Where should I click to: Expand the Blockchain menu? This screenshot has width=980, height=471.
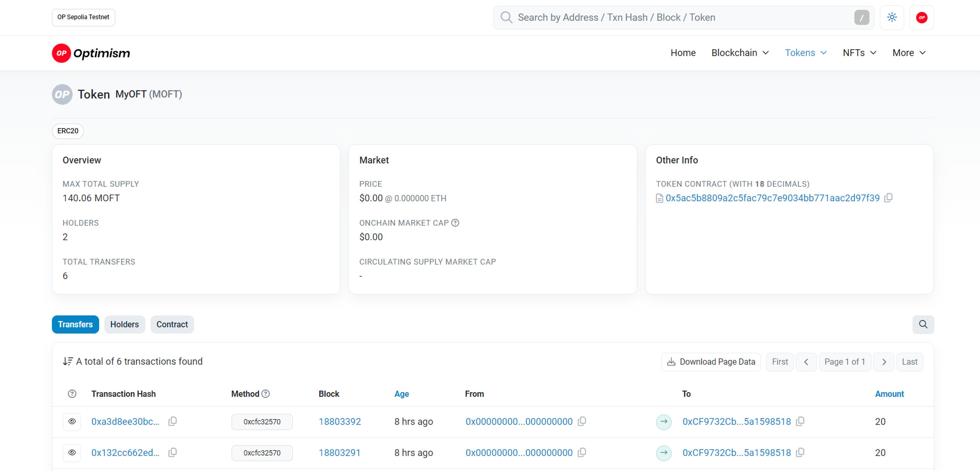(740, 53)
